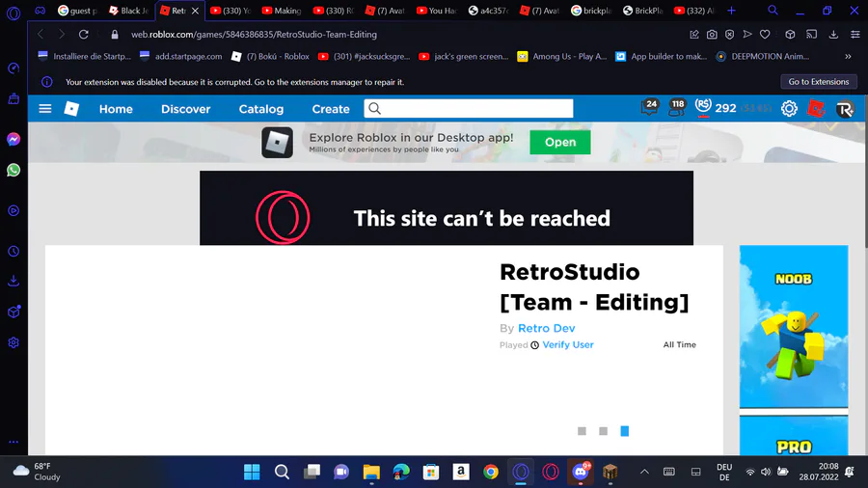The height and width of the screenshot is (488, 868).
Task: Open the taskbar clock 20:08
Action: (819, 472)
